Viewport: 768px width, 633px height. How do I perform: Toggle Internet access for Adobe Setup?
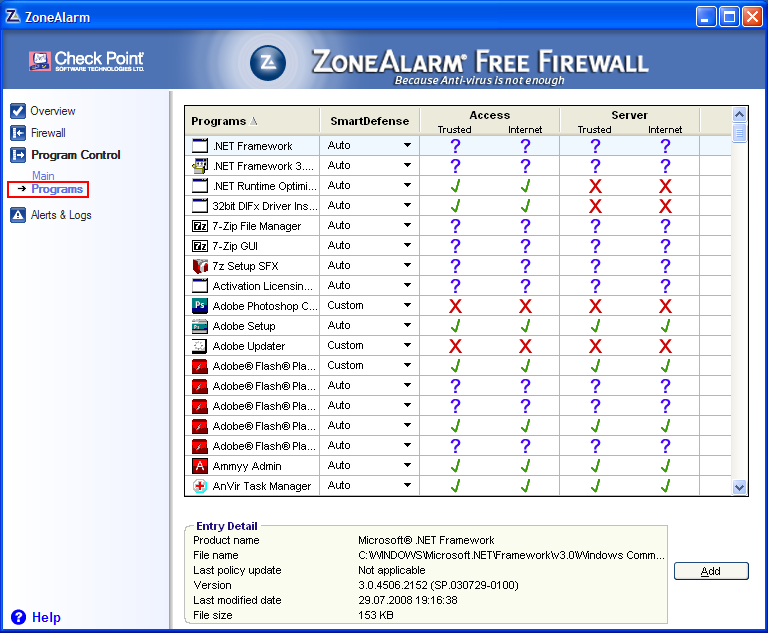pyautogui.click(x=525, y=326)
